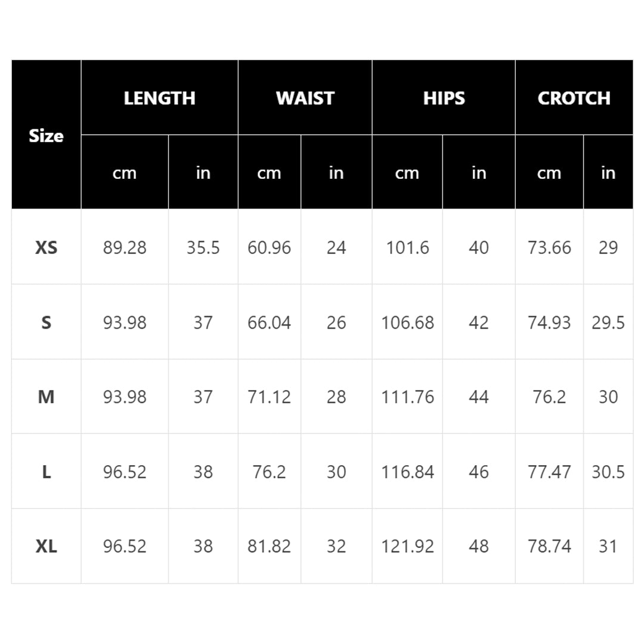Select the M size row label
644x644 pixels.
(x=46, y=397)
